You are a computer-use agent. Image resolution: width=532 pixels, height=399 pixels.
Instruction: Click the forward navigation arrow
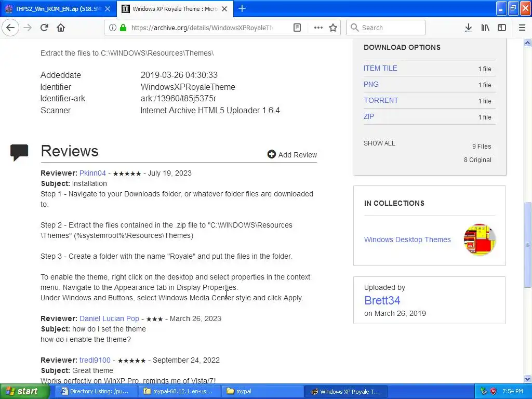click(x=28, y=28)
